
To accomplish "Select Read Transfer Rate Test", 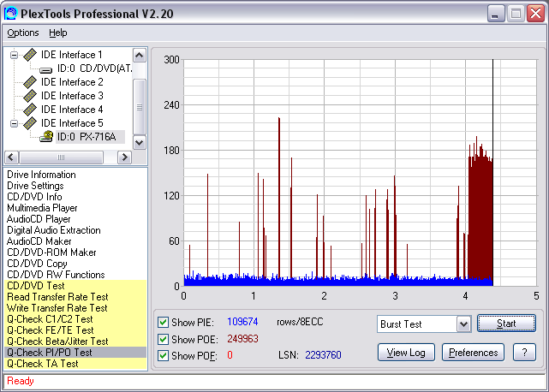I will pyautogui.click(x=75, y=297).
